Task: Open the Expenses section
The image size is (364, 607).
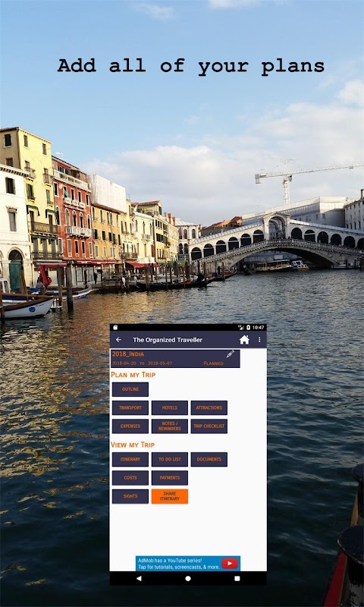Action: click(130, 426)
